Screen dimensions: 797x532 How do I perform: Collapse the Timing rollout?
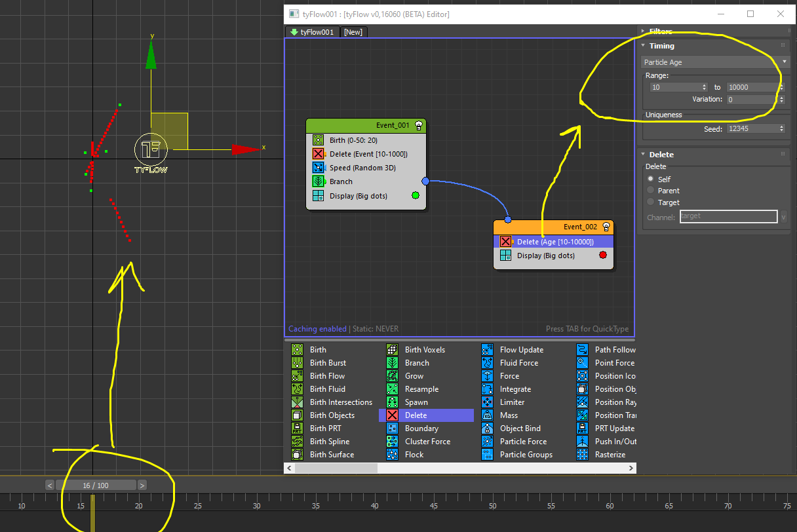pyautogui.click(x=661, y=46)
